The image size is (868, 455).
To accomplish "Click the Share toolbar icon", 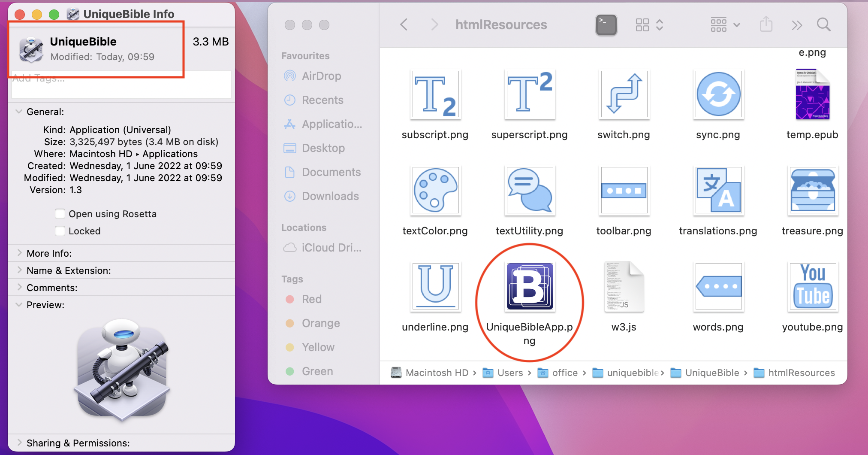I will [766, 24].
